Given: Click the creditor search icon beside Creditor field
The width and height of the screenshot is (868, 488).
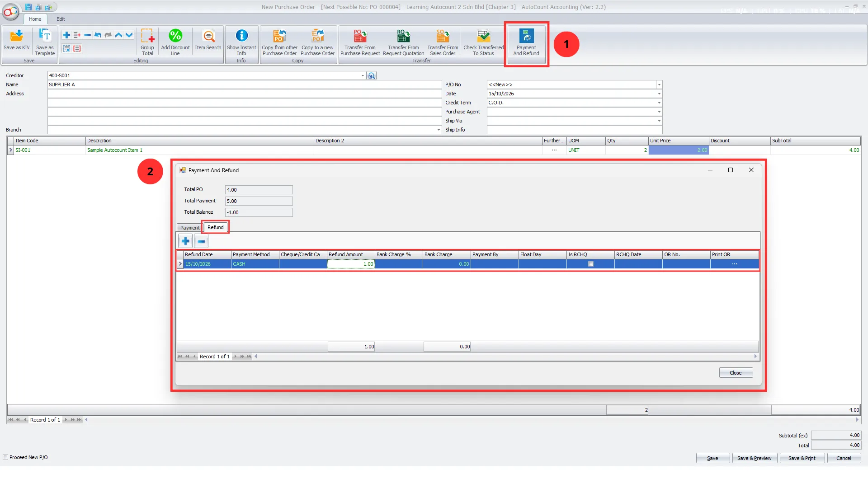Looking at the screenshot, I should click(372, 75).
